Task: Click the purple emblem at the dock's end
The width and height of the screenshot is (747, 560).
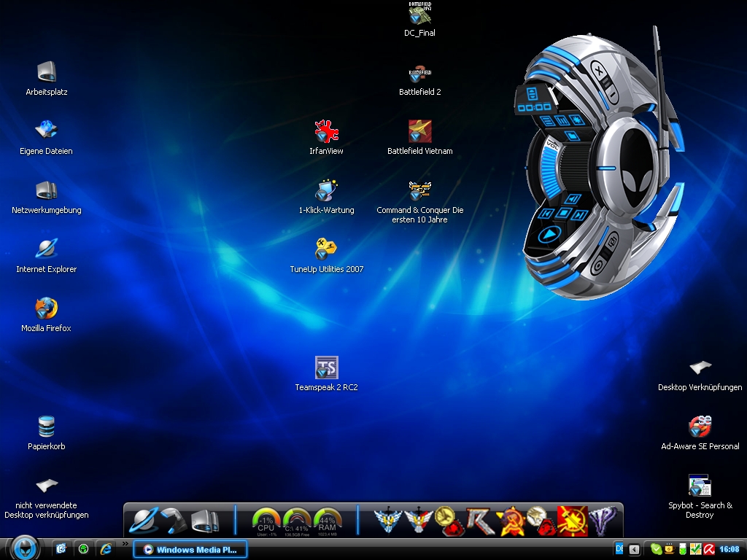Action: click(x=603, y=521)
